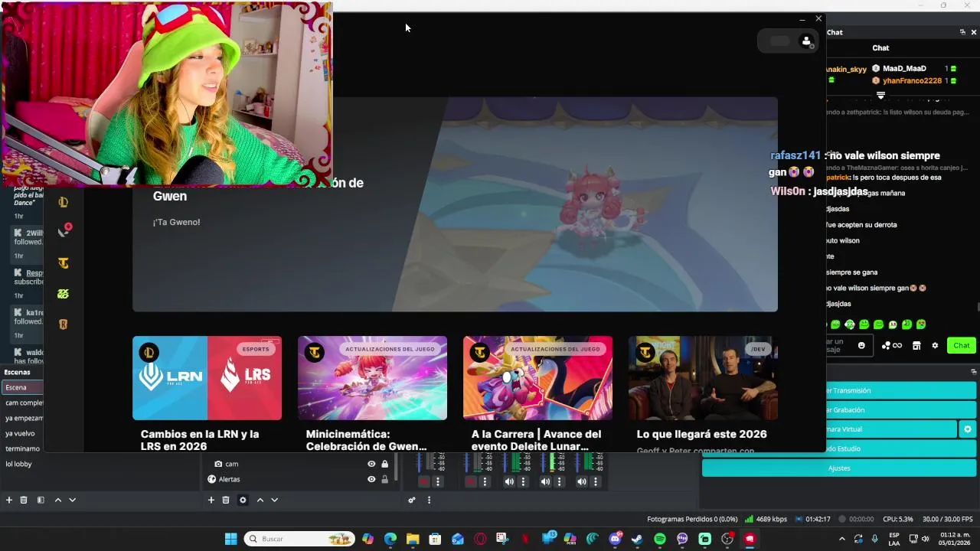Open the Riot client profile avatar icon
Image resolution: width=980 pixels, height=551 pixels.
[806, 41]
